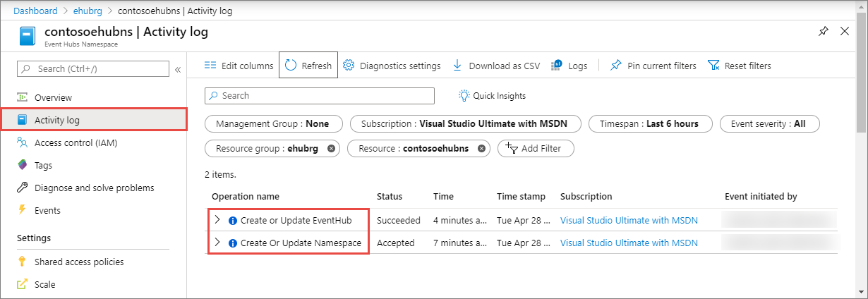Remove the Resource contosoehubns filter
Viewport: 868px width, 299px height.
[x=481, y=149]
